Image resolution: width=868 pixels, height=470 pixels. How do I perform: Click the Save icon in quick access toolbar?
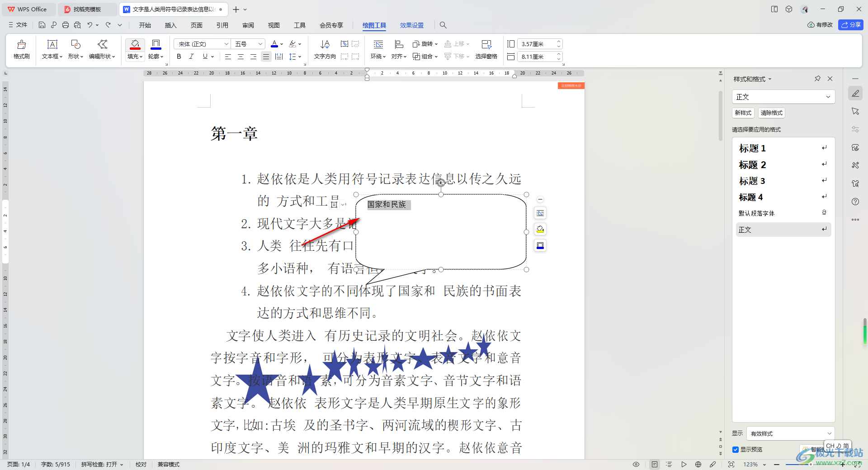click(x=42, y=25)
